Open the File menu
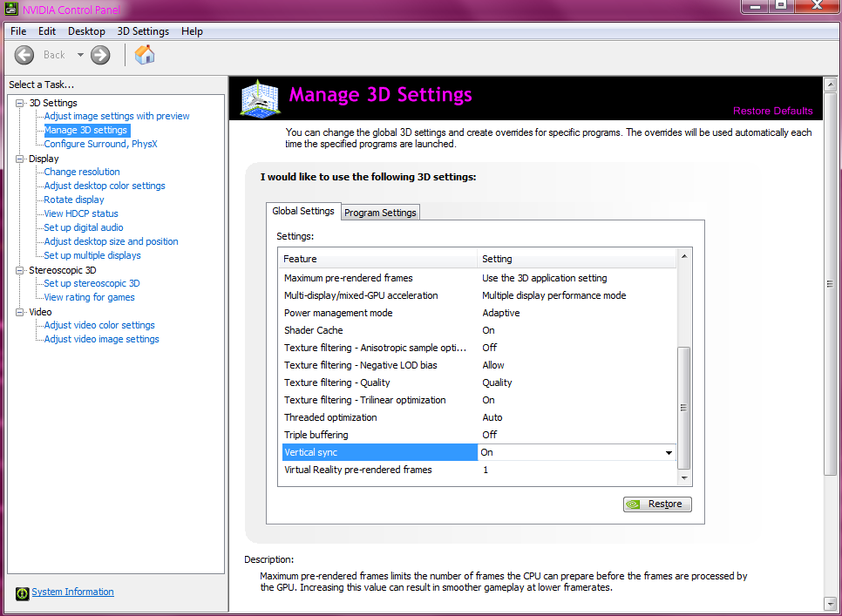The height and width of the screenshot is (616, 842). (18, 31)
